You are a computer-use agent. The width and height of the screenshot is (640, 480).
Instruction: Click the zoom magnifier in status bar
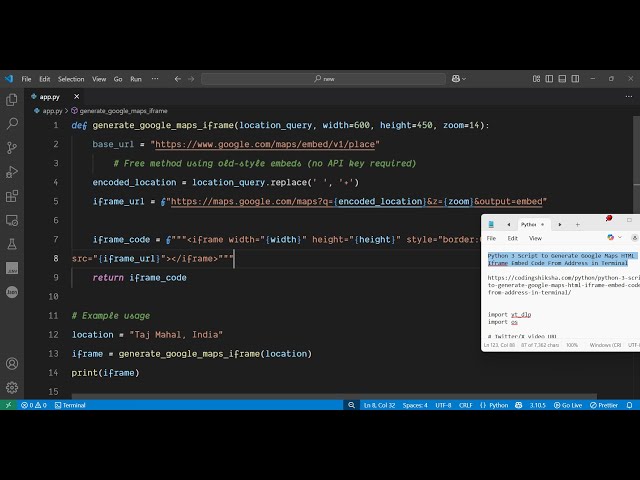click(351, 405)
